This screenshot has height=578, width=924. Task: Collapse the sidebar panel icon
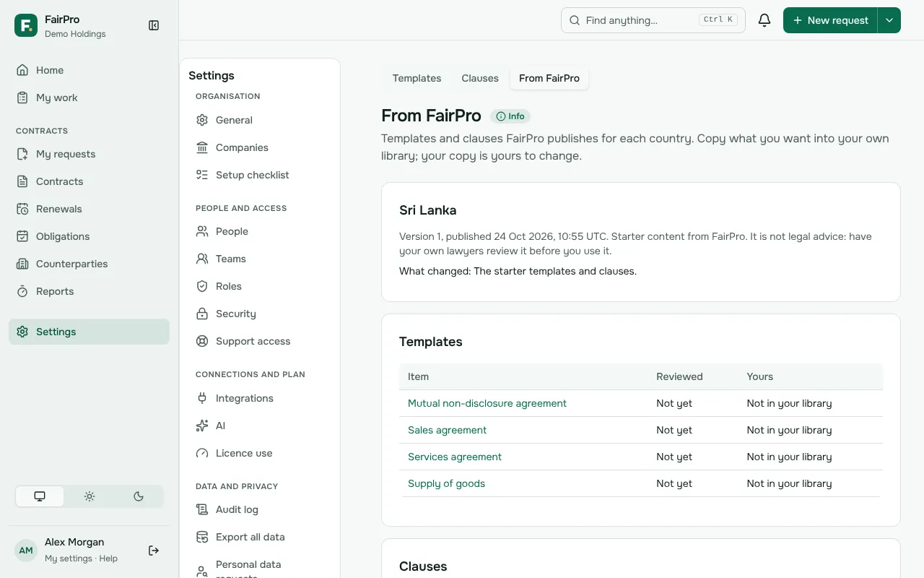[154, 25]
